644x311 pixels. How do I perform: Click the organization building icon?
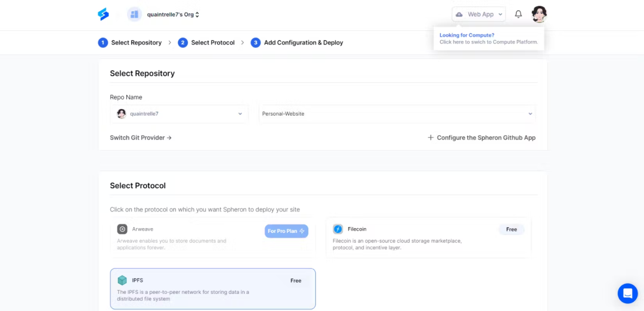coord(134,14)
